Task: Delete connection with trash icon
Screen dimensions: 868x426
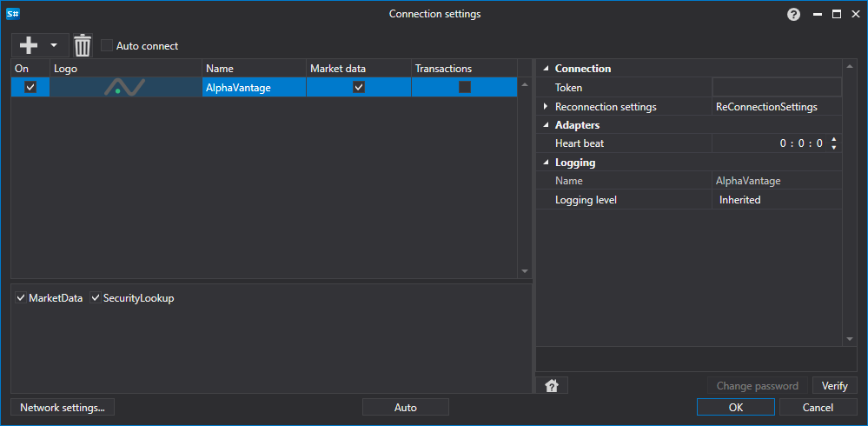Action: coord(83,45)
